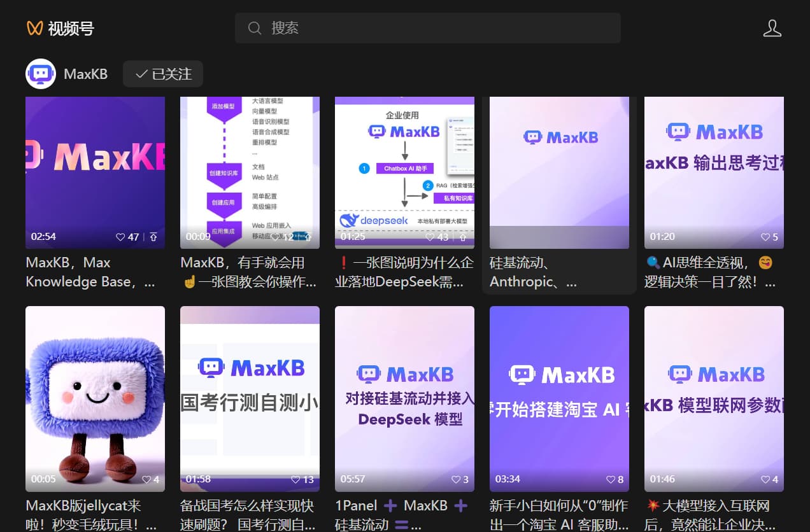810x532 pixels.
Task: Click the share icon on the 02:54 video
Action: pos(153,237)
